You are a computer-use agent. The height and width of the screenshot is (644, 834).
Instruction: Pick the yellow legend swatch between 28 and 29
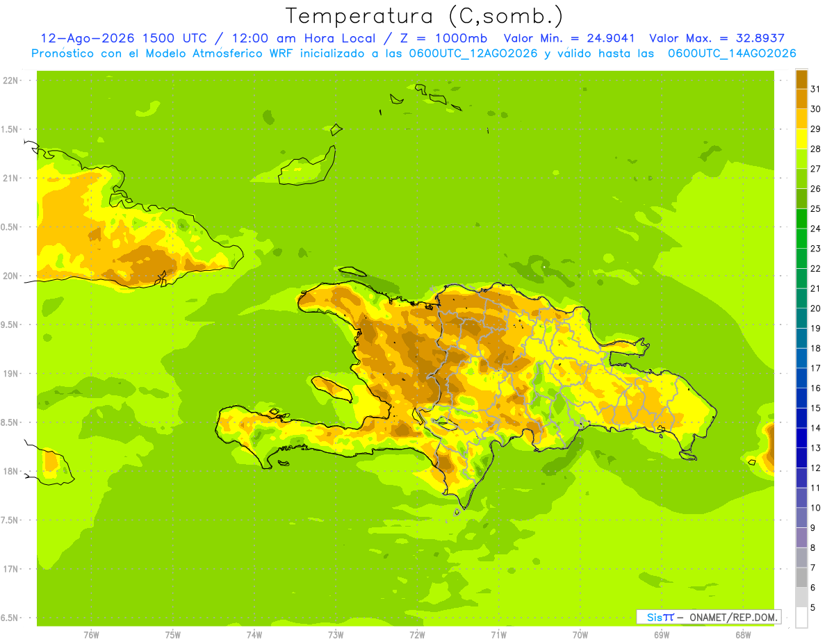point(801,139)
